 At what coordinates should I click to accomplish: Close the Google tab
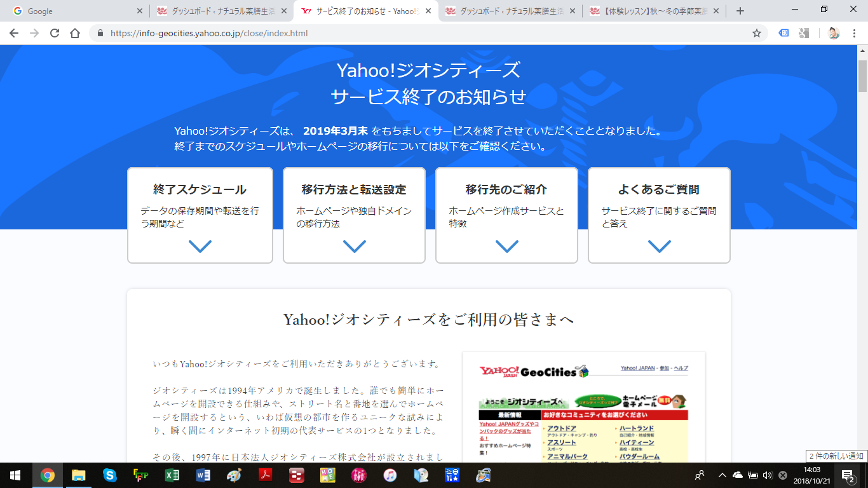(140, 11)
